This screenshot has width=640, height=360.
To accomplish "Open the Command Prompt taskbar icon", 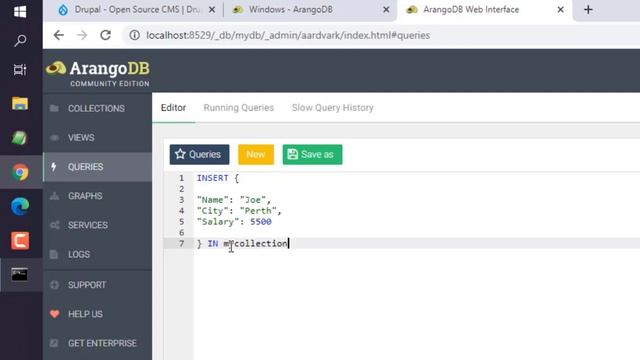I will click(x=20, y=274).
